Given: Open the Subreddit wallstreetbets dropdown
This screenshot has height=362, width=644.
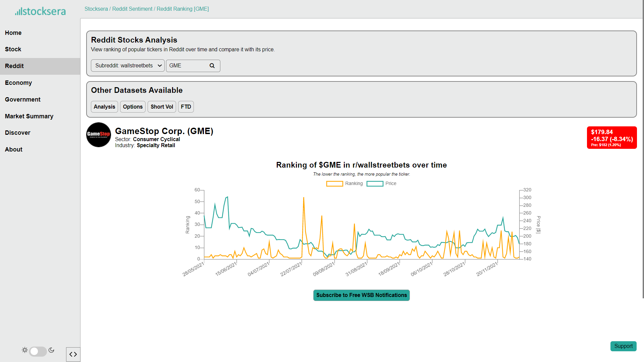Looking at the screenshot, I should [x=127, y=66].
